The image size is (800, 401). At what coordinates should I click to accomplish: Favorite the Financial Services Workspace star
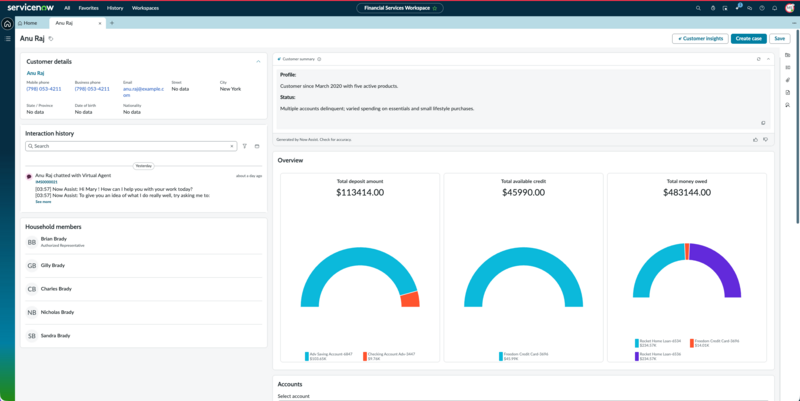(x=435, y=8)
